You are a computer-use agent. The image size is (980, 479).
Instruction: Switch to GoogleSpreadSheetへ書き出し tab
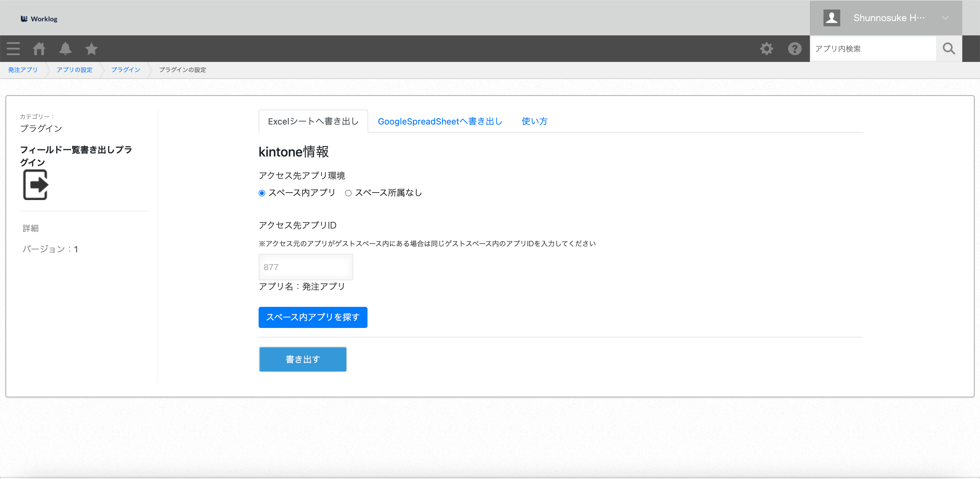[440, 121]
